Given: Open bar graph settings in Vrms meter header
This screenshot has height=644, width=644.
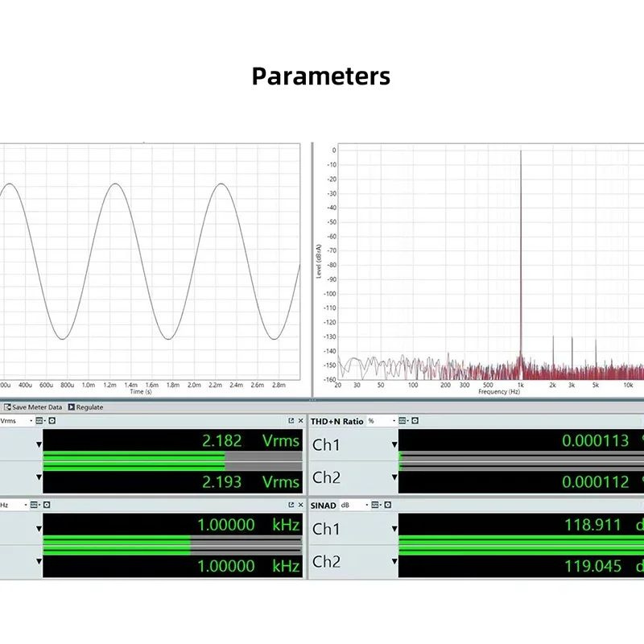Looking at the screenshot, I should click(x=38, y=419).
